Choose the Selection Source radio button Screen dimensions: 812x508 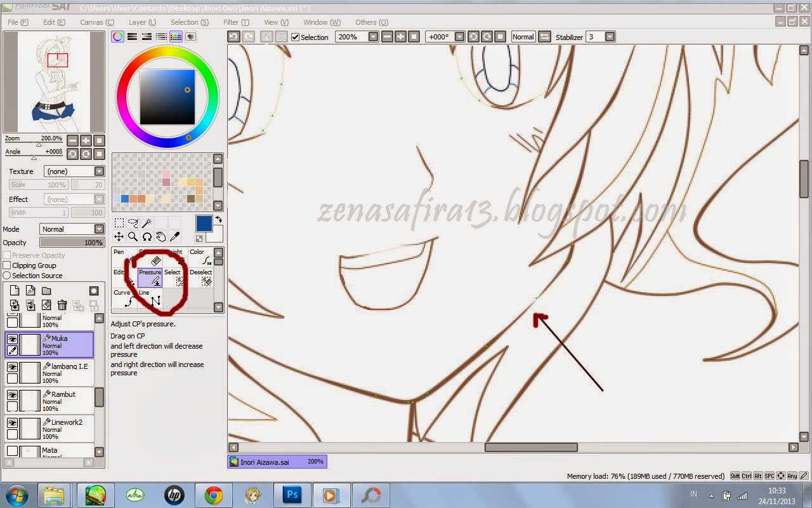coord(7,276)
